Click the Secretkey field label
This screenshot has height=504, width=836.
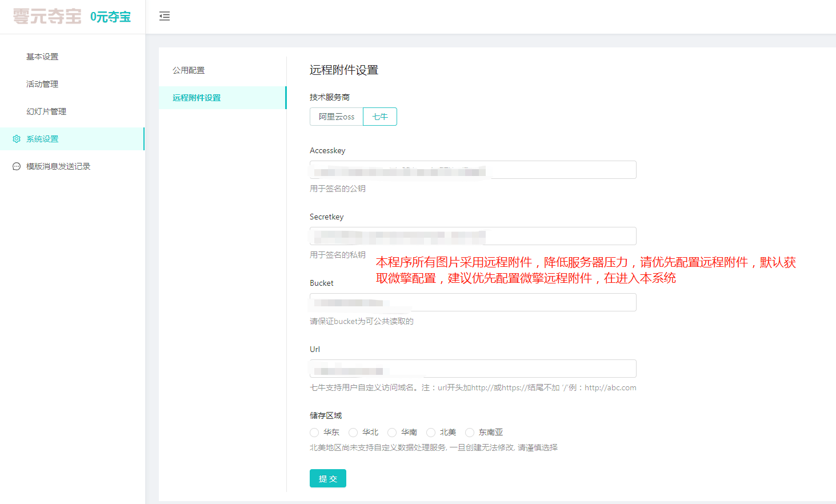[327, 217]
